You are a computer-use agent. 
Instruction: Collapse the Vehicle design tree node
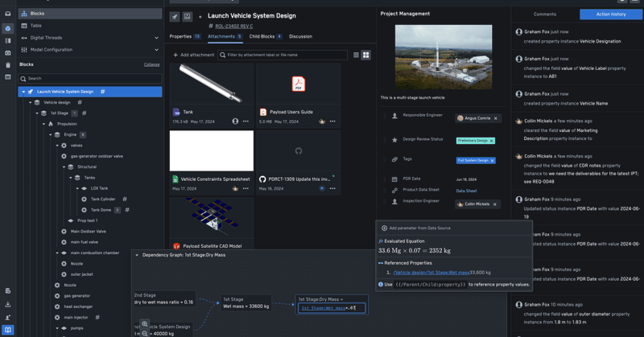click(x=30, y=102)
